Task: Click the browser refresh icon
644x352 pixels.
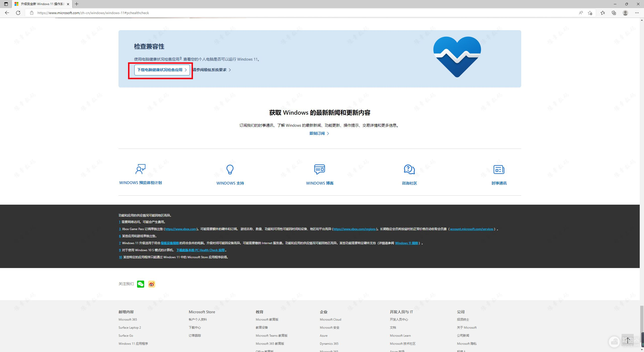Action: coord(18,13)
